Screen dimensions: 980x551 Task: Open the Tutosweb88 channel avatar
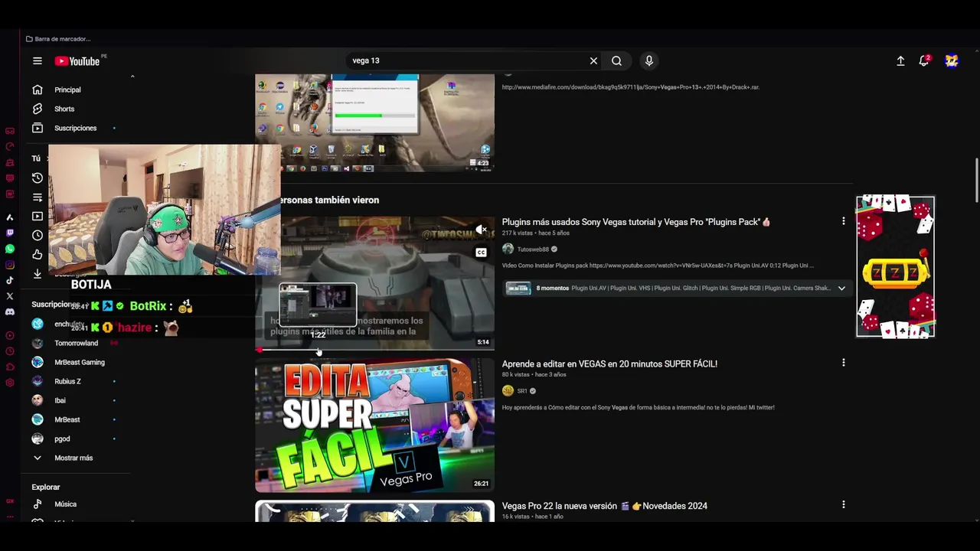(x=508, y=249)
